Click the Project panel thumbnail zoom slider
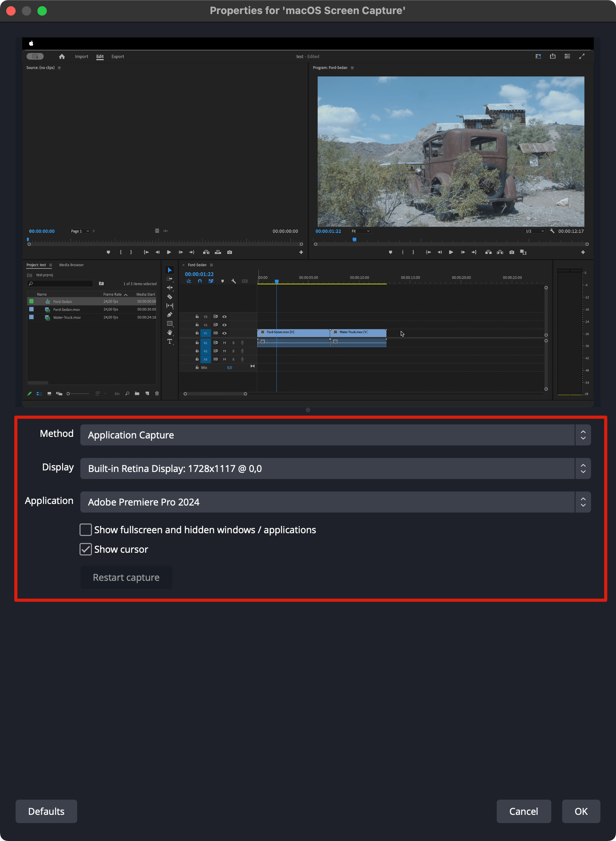Image resolution: width=616 pixels, height=841 pixels. (x=78, y=394)
